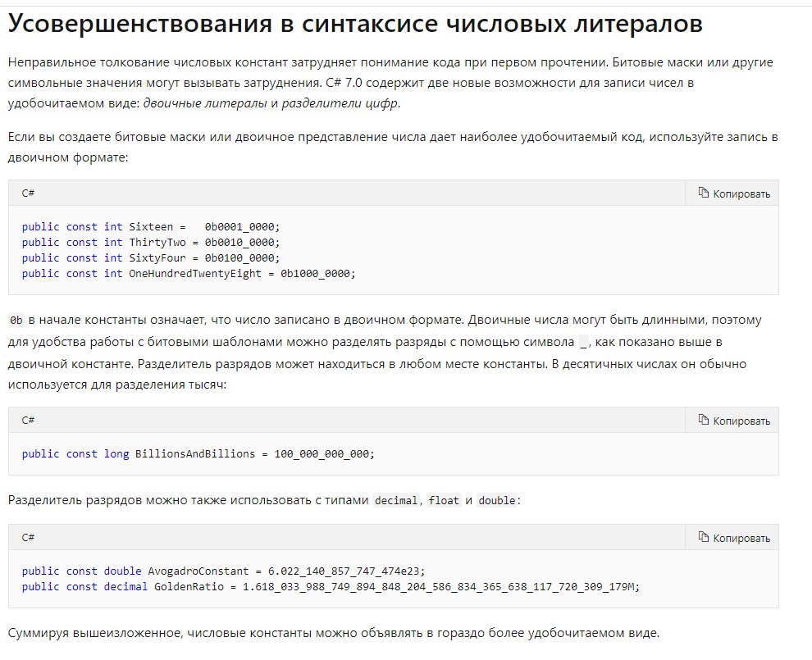Click the heading 'Усовершенствования в синтаксисе числовых литералов'
This screenshot has width=812, height=660.
coord(355,24)
